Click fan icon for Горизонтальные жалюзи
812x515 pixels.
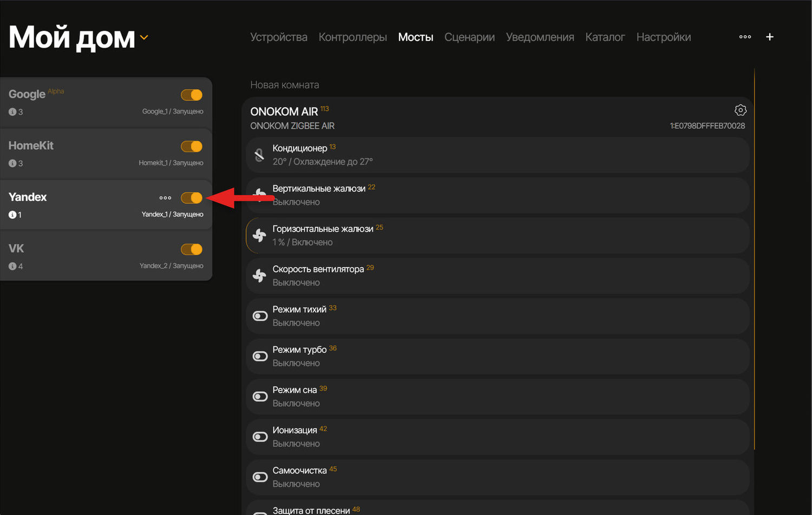[260, 235]
